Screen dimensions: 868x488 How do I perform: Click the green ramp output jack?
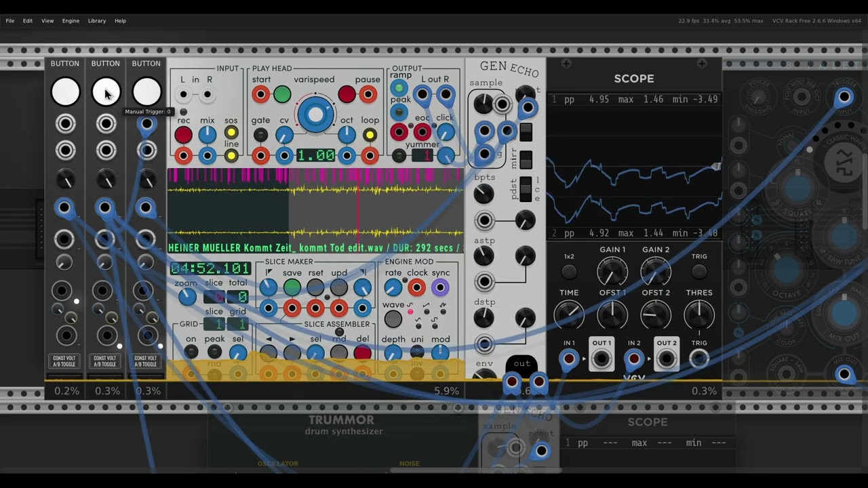tap(399, 88)
